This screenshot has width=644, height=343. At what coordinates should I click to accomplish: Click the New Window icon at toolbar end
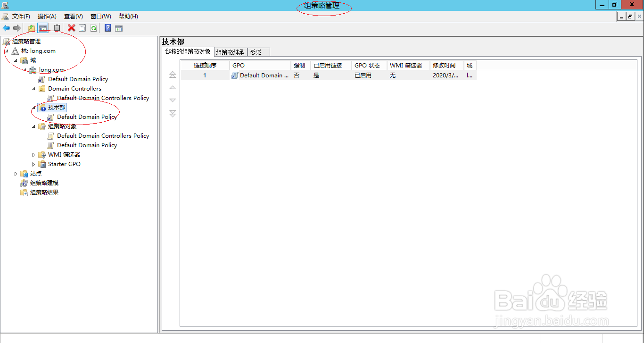click(x=118, y=28)
